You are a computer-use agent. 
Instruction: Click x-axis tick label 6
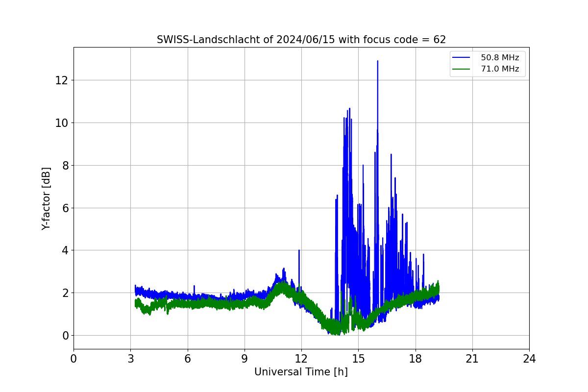tap(187, 359)
